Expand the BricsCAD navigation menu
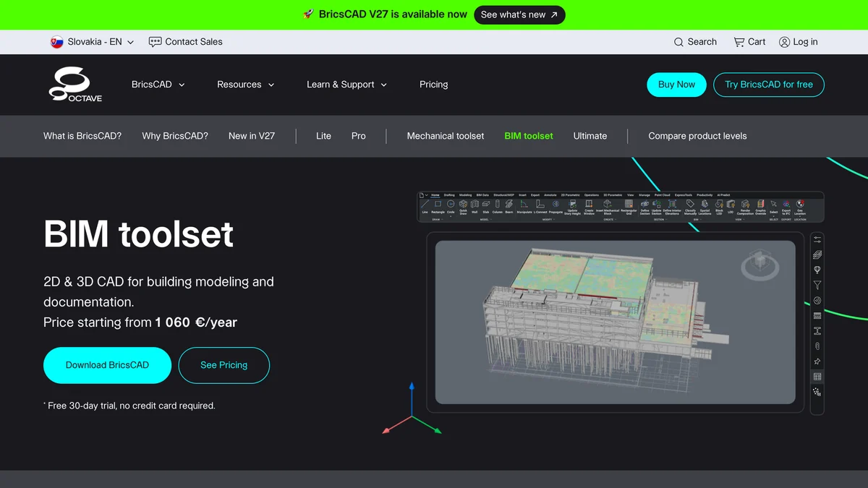Viewport: 868px width, 488px height. 158,85
